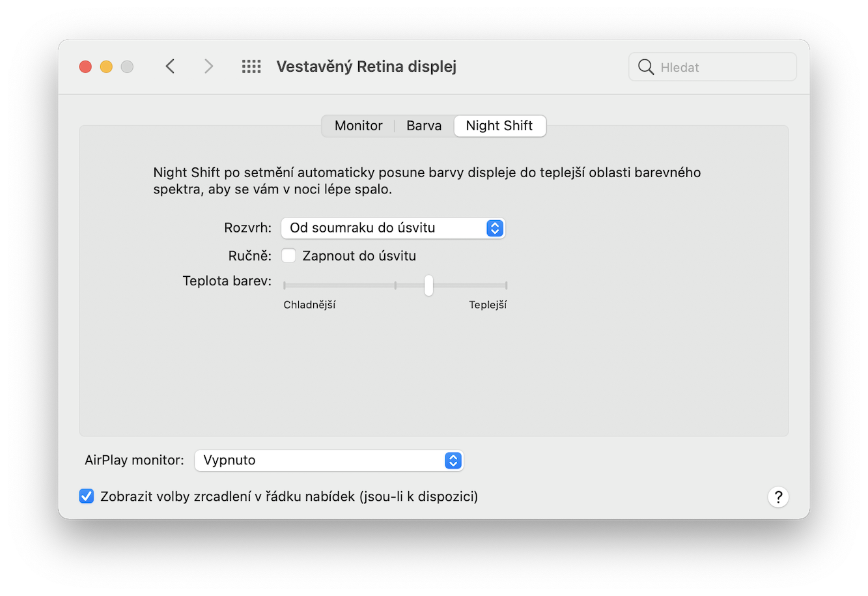Click the Teplota barev slider thumb
The height and width of the screenshot is (596, 868).
(x=428, y=285)
